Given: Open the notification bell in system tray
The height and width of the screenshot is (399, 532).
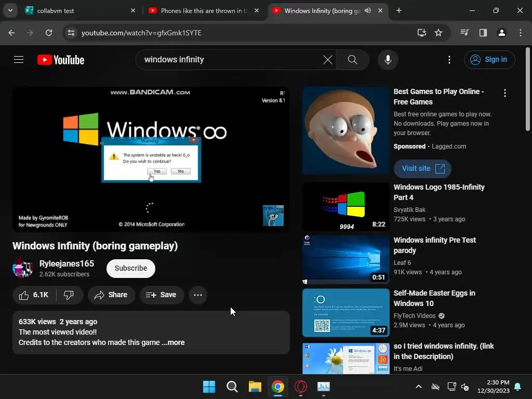Looking at the screenshot, I should pyautogui.click(x=518, y=387).
